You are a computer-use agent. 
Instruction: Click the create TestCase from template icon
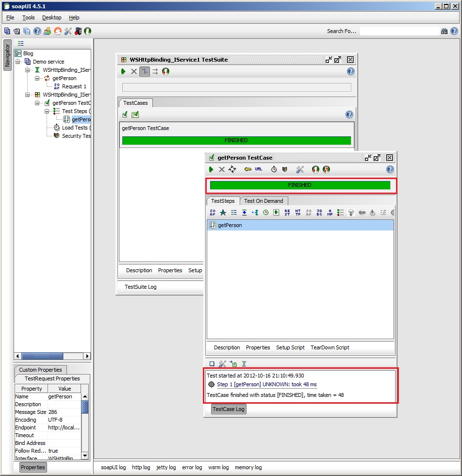click(135, 115)
